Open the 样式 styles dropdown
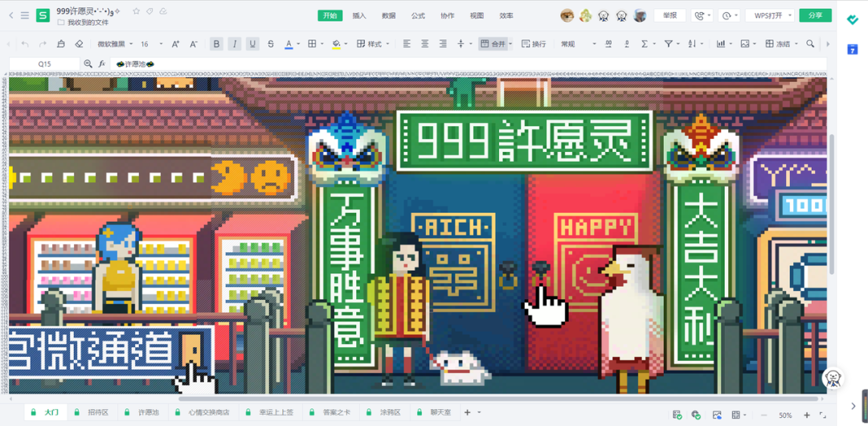Image resolution: width=868 pixels, height=426 pixels. point(373,43)
